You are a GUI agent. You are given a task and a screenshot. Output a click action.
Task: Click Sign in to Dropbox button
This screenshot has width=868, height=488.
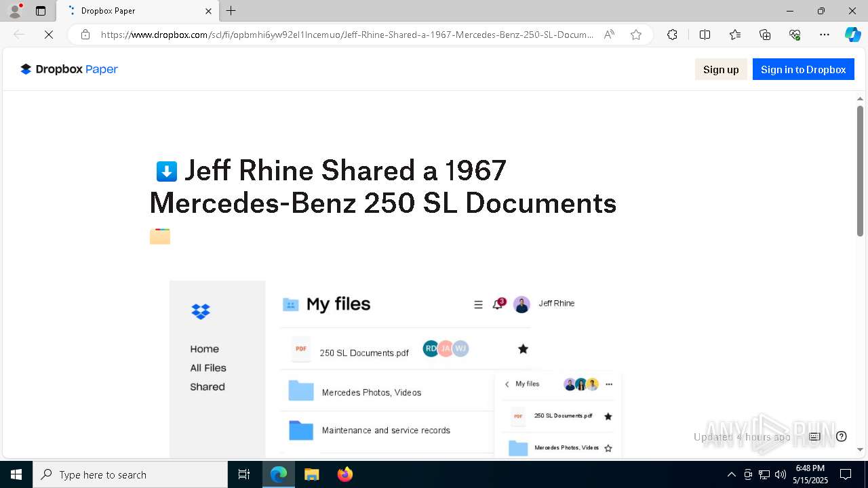(x=803, y=69)
